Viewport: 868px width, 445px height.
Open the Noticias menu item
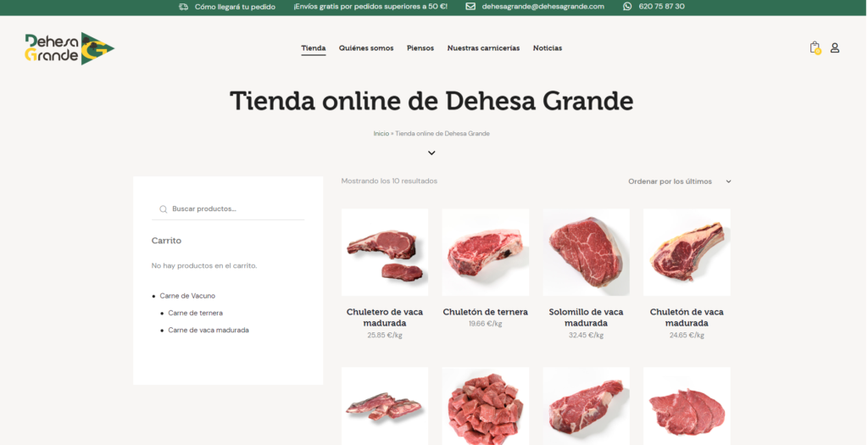point(548,48)
